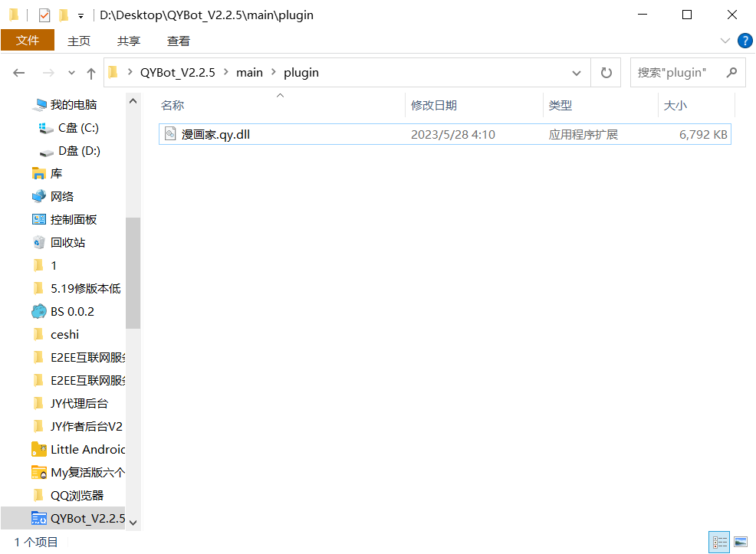
Task: Switch to the 共享 (Share) tab
Action: pos(129,41)
